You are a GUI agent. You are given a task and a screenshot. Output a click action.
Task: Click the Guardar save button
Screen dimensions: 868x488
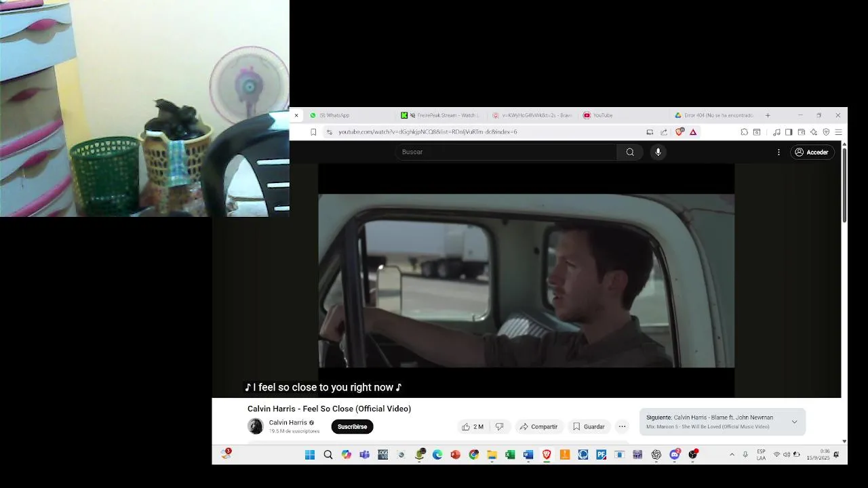[589, 426]
